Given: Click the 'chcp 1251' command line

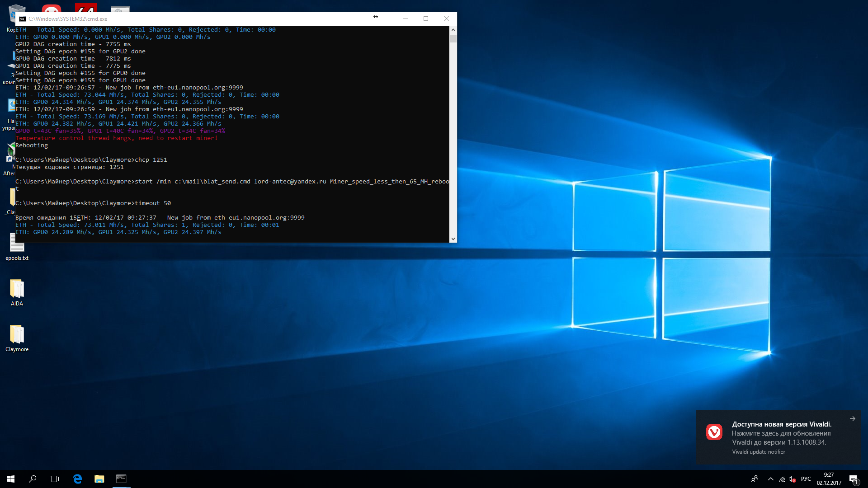Looking at the screenshot, I should 91,160.
